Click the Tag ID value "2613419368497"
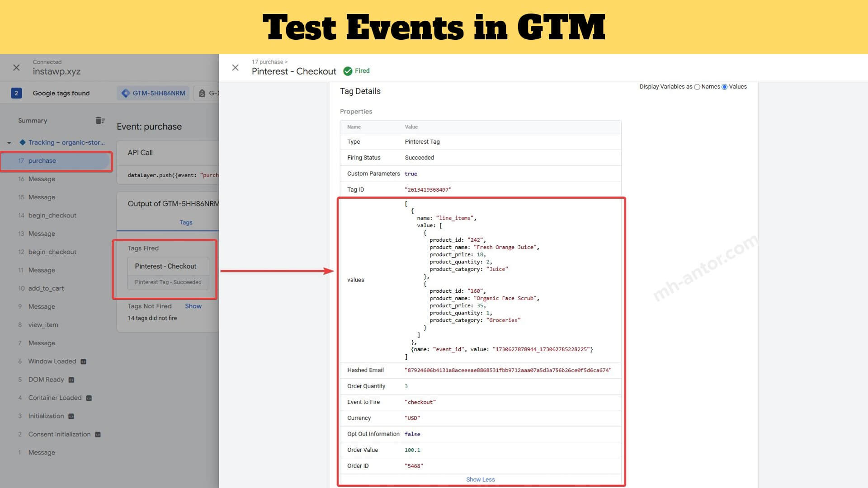Viewport: 868px width, 488px height. [x=428, y=190]
